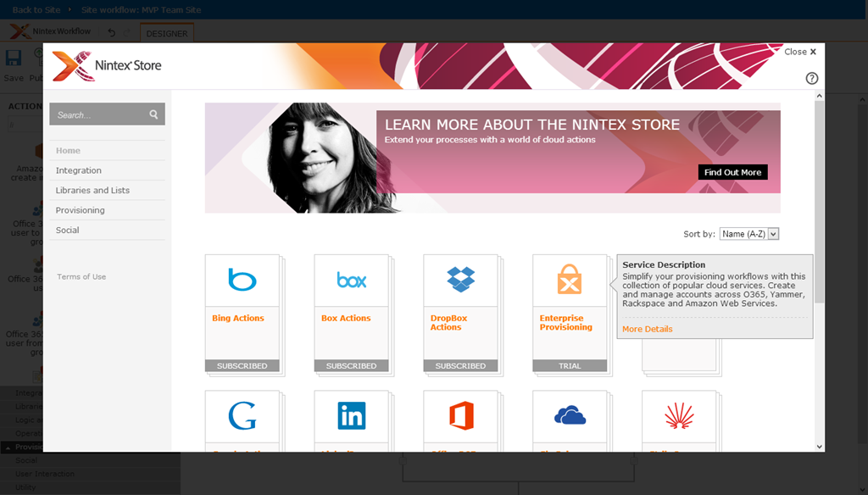This screenshot has width=868, height=495.
Task: Click the Save icon in designer ribbon
Action: 14,58
